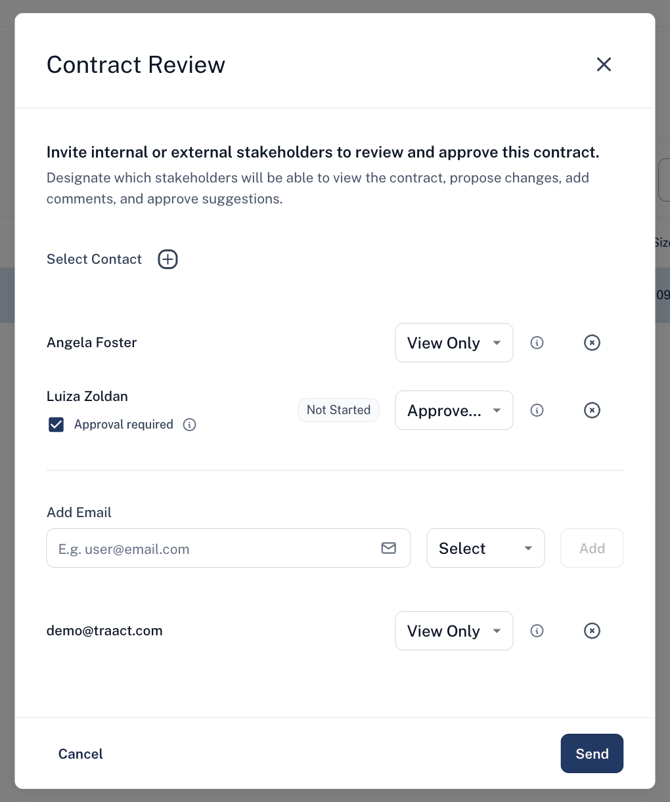
Task: Click the disabled Add button
Action: pos(592,548)
